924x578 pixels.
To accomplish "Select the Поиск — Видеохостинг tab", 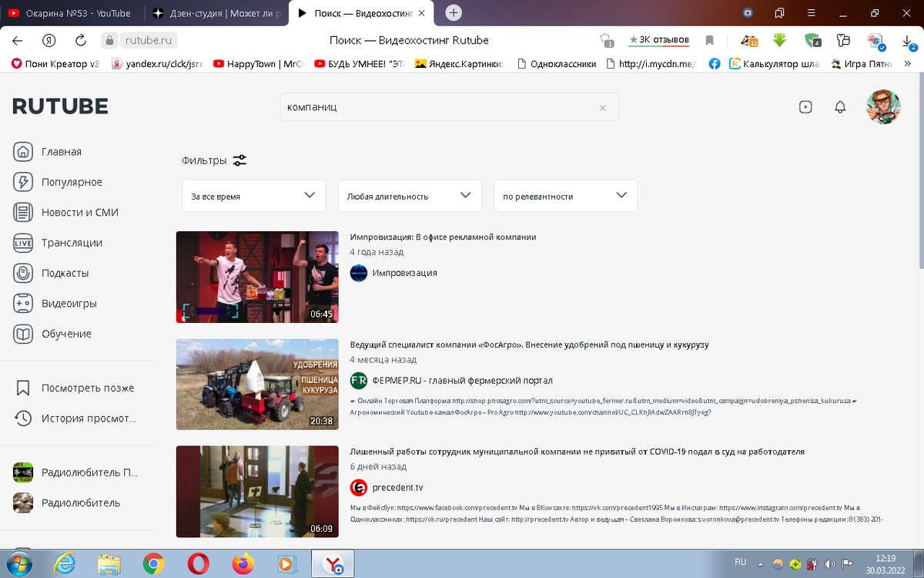I will (x=363, y=13).
